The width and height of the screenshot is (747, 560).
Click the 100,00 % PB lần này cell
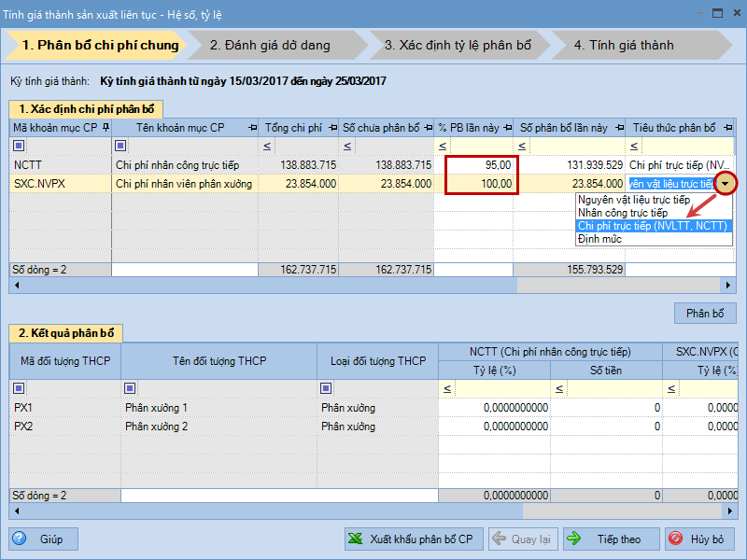pos(480,184)
